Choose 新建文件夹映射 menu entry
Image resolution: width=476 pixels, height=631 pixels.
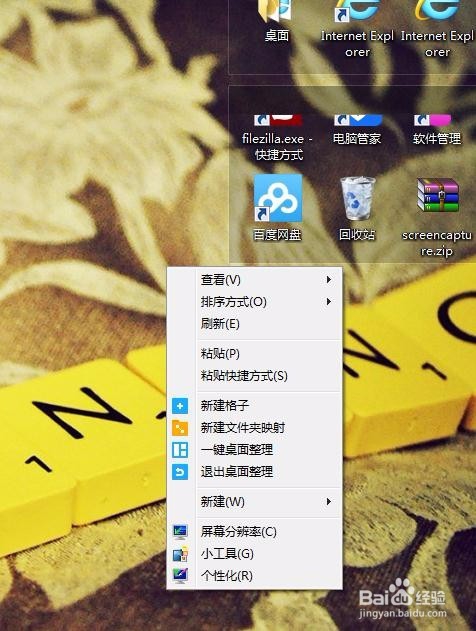pyautogui.click(x=255, y=428)
